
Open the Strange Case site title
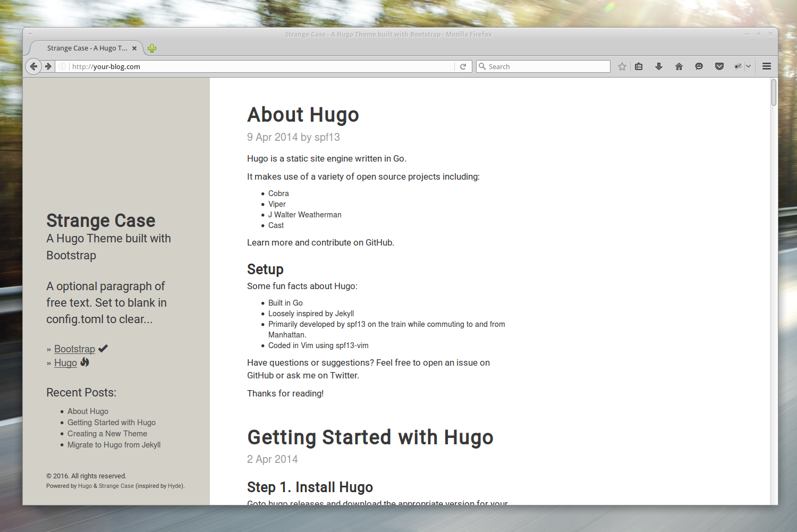101,221
